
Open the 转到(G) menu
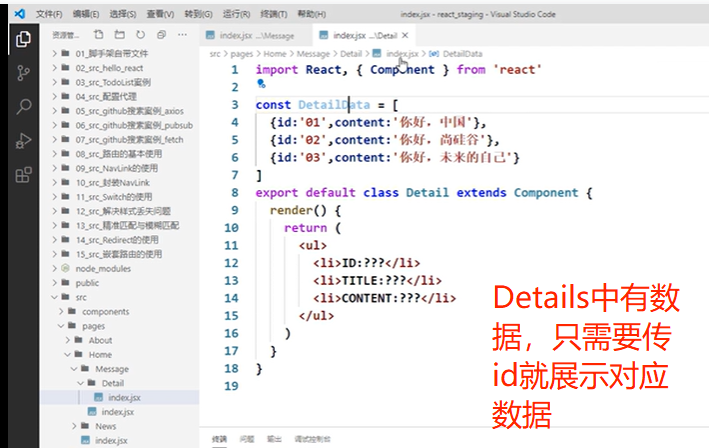[198, 14]
